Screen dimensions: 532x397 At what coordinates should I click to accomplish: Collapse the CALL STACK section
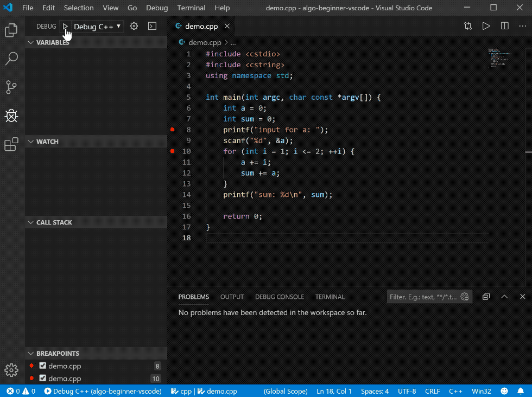pos(54,222)
